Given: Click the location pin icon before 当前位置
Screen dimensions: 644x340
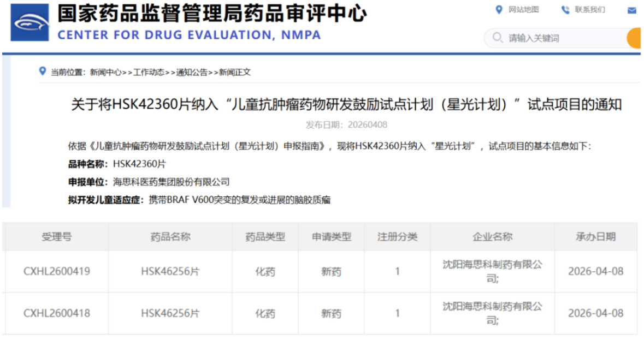Looking at the screenshot, I should click(43, 71).
